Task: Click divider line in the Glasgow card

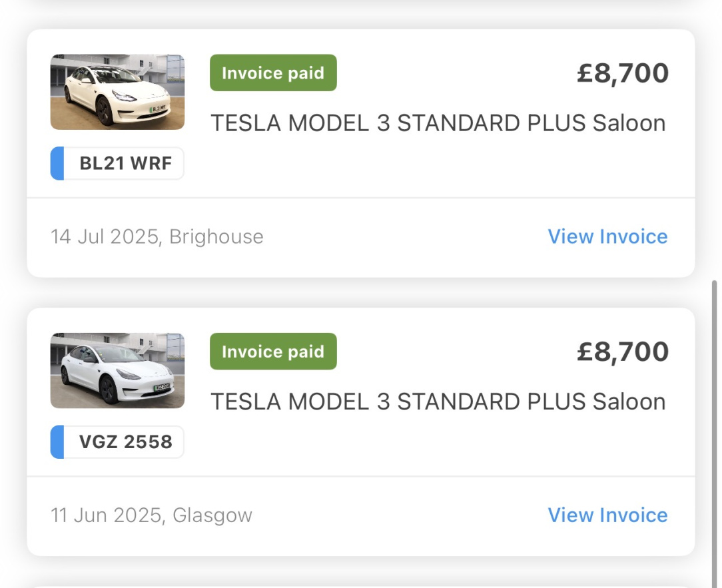Action: coord(360,476)
